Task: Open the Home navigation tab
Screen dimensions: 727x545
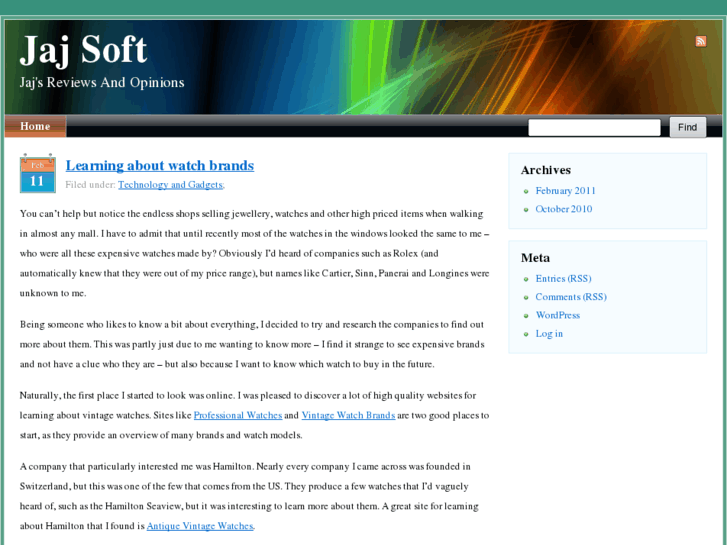Action: coord(35,126)
